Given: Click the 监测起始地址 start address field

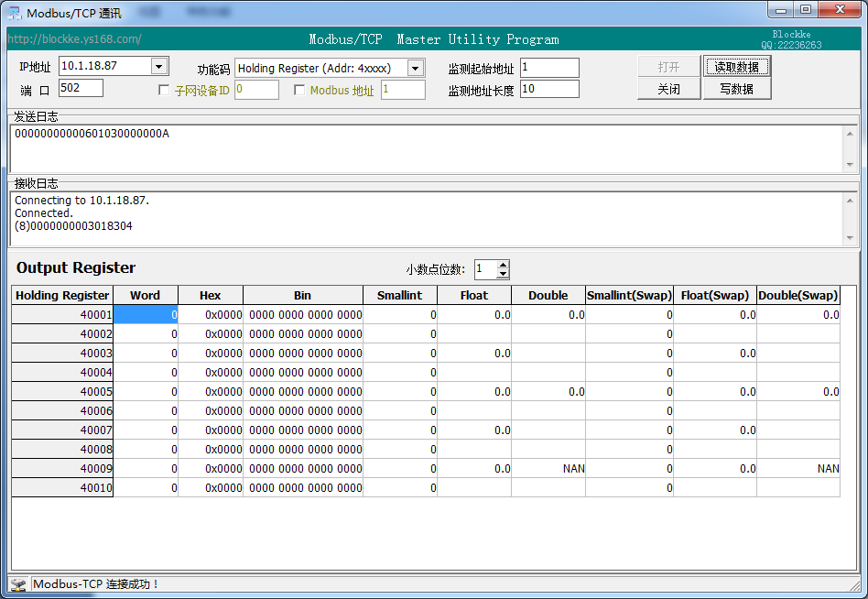Looking at the screenshot, I should [549, 68].
